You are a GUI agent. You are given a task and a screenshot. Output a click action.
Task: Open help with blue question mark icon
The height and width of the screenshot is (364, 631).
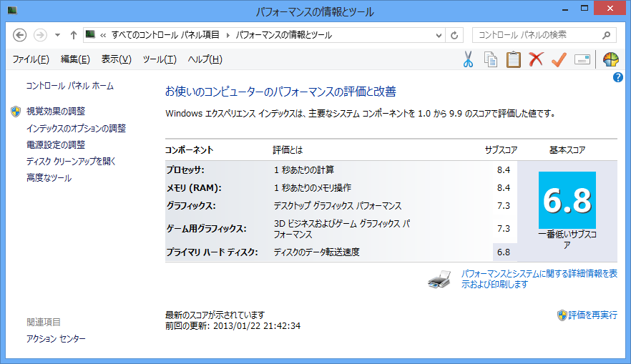point(617,77)
